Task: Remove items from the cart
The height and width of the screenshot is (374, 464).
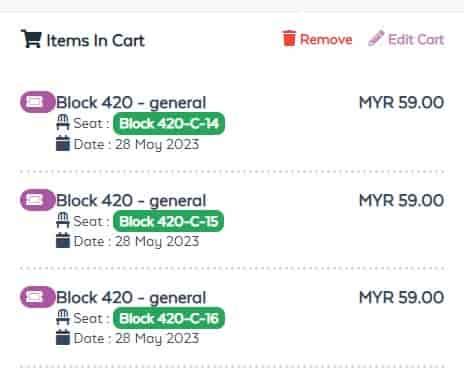Action: pos(317,39)
